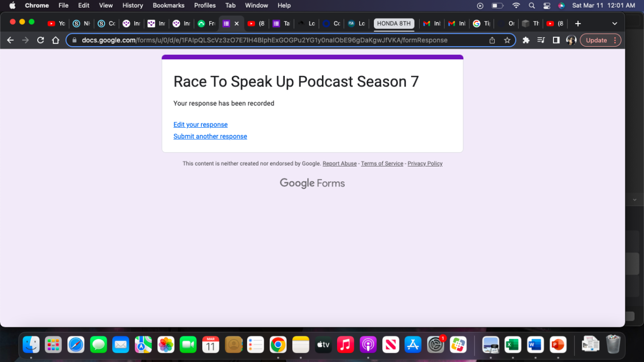Open the Chrome three-dot menu
This screenshot has height=362, width=644.
coord(615,40)
